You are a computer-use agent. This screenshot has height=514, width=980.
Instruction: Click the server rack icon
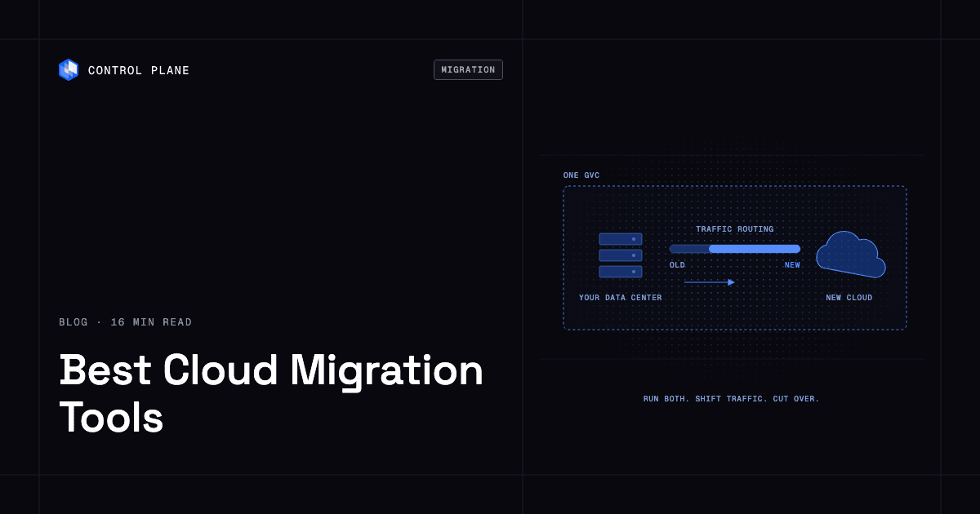tap(621, 255)
